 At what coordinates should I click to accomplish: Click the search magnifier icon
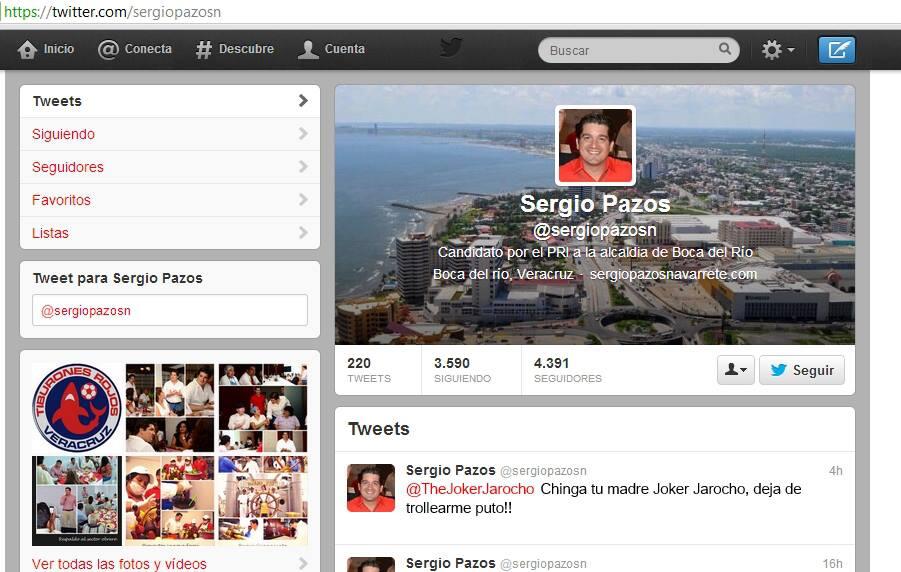click(x=725, y=49)
